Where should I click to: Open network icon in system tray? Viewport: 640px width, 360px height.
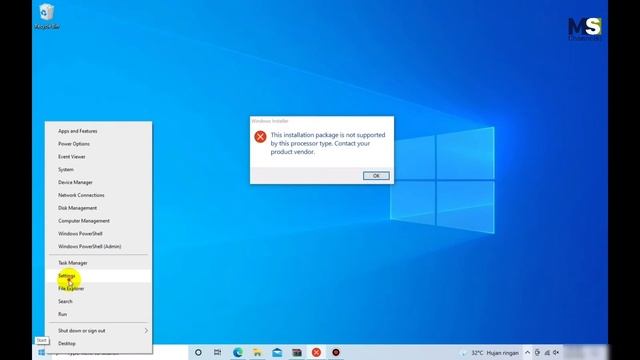pos(547,353)
